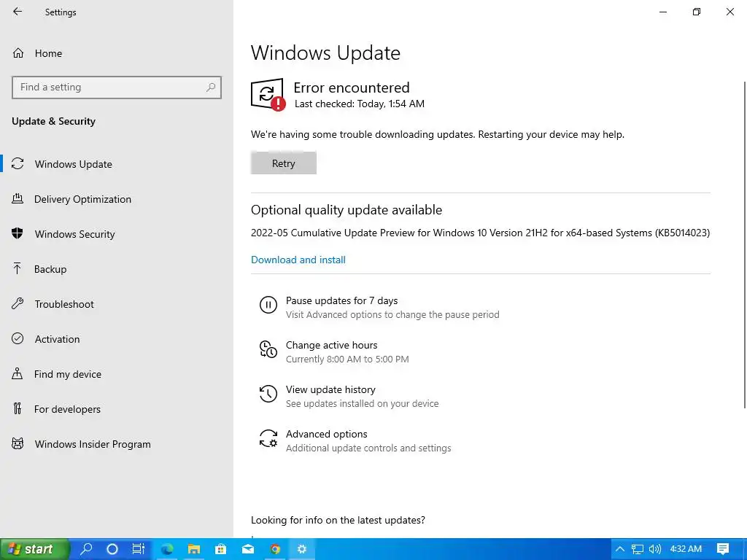The height and width of the screenshot is (560, 747).
Task: Click Settings gear on taskbar
Action: tap(301, 549)
